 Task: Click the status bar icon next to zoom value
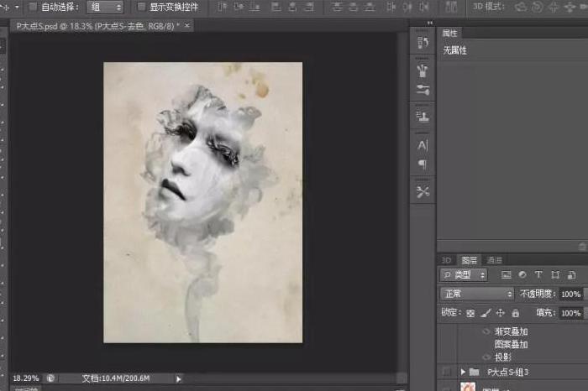click(x=50, y=378)
